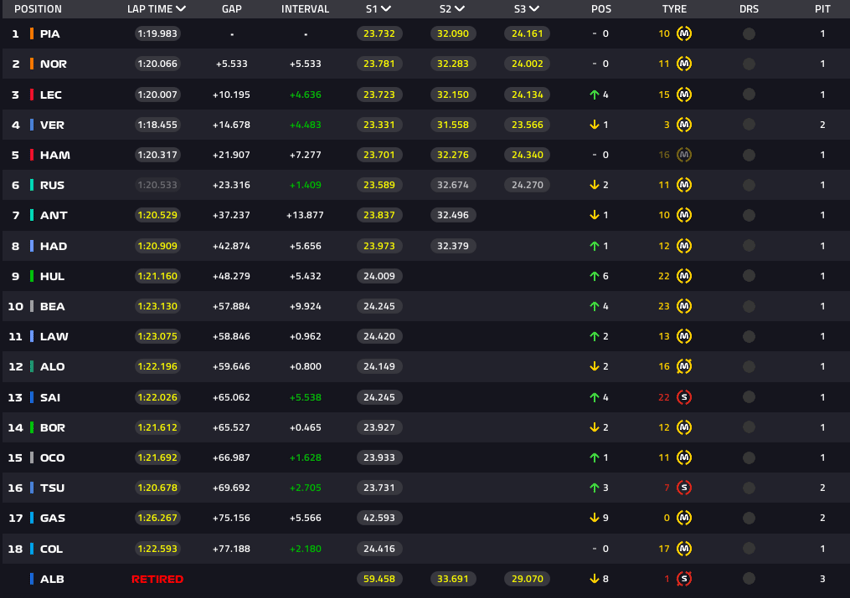Click VER's lap time 1:18.455
850x598 pixels.
(x=157, y=125)
